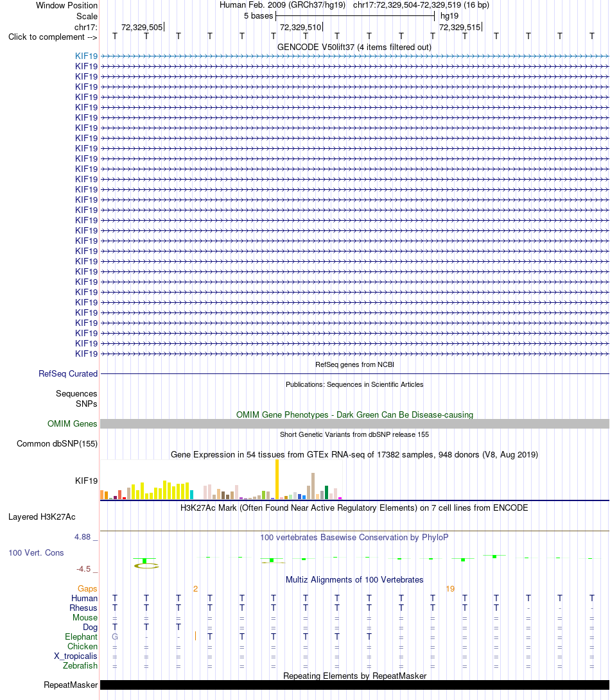The width and height of the screenshot is (610, 700).
Task: Click the orange gap count '2'
Action: point(195,589)
